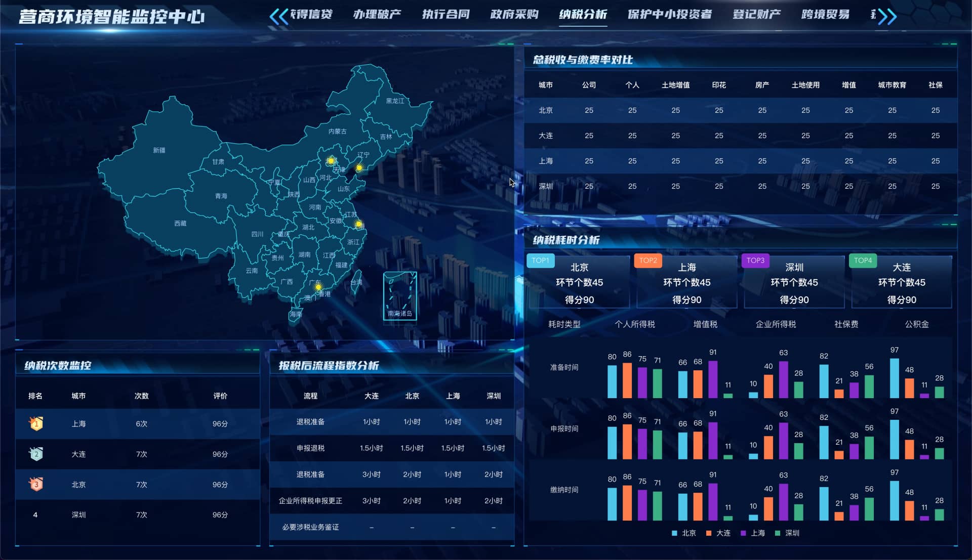The image size is (972, 560).
Task: Open the 跨境贸易 tab
Action: [825, 14]
